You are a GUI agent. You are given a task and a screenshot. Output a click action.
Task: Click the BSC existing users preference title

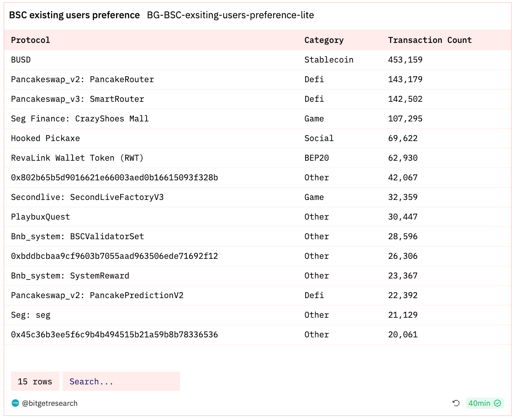click(74, 15)
